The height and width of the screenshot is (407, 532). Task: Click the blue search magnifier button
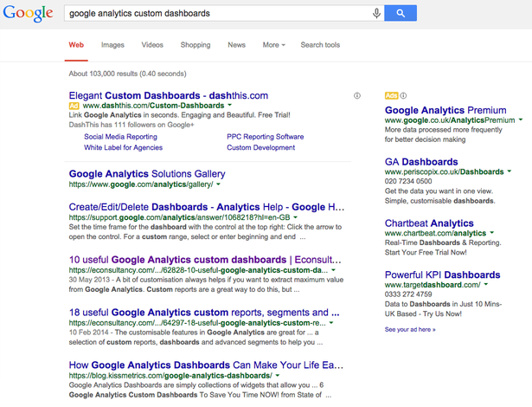tap(401, 13)
